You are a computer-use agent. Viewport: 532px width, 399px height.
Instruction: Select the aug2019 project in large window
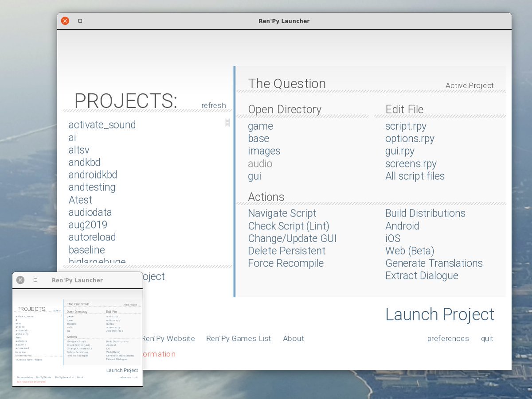pos(88,225)
